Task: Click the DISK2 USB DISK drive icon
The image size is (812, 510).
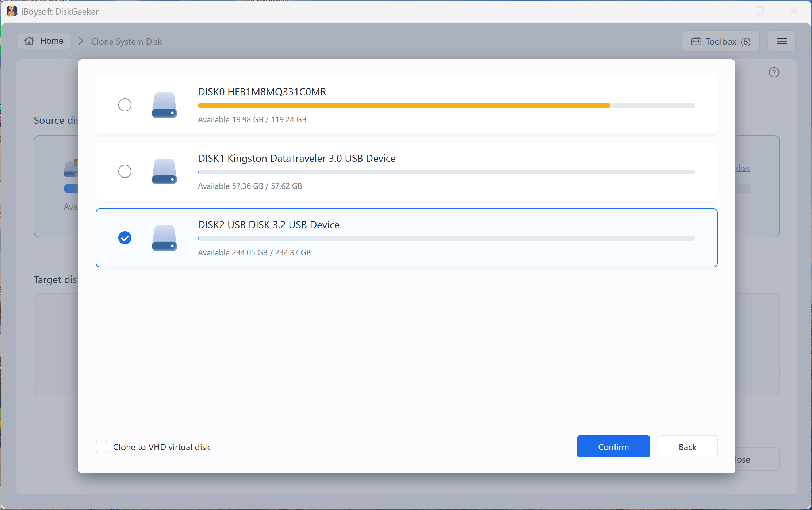Action: click(x=164, y=238)
